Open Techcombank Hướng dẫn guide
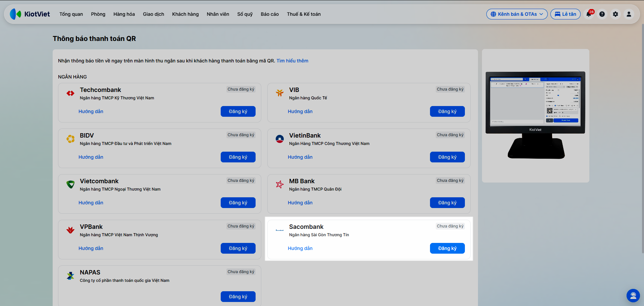 [91, 111]
